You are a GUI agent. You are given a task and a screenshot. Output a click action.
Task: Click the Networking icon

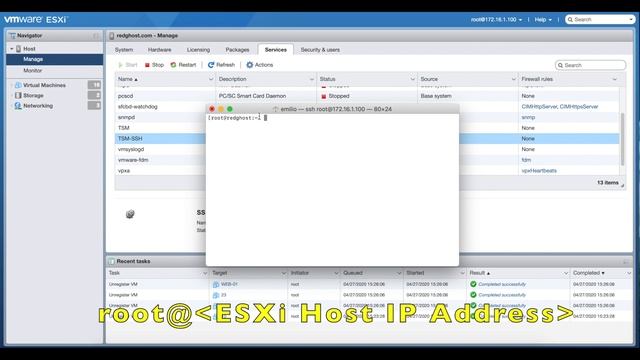(18, 106)
